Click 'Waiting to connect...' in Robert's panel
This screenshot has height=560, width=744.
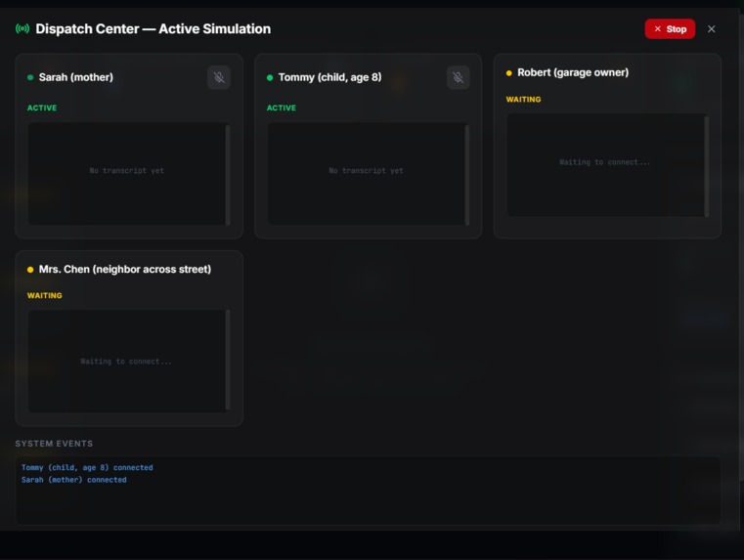(604, 162)
